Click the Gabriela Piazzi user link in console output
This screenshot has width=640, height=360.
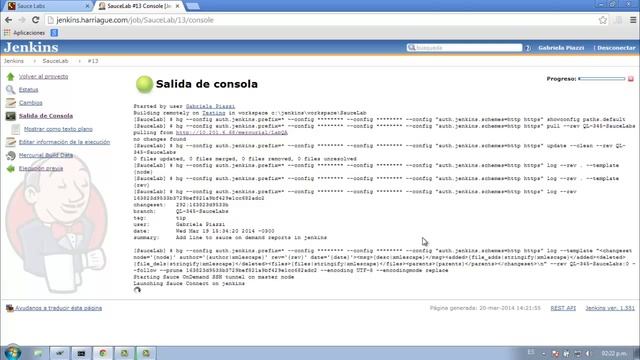tap(210, 106)
